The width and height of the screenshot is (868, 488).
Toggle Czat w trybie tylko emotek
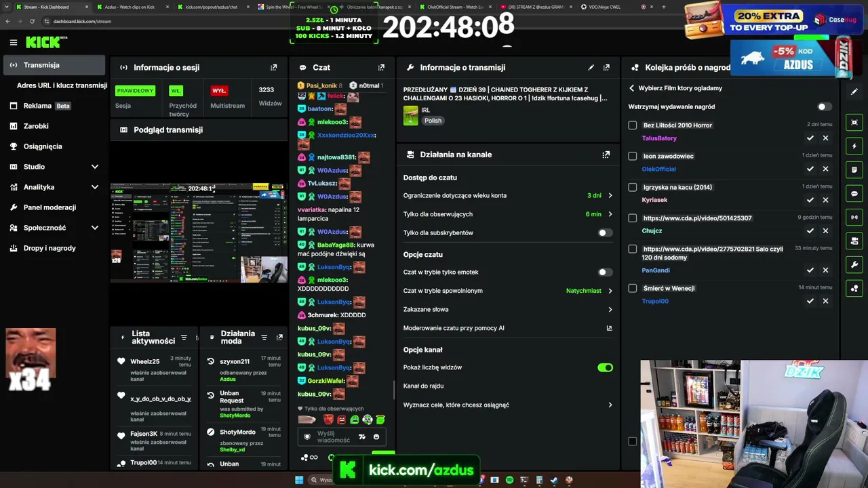click(x=605, y=272)
